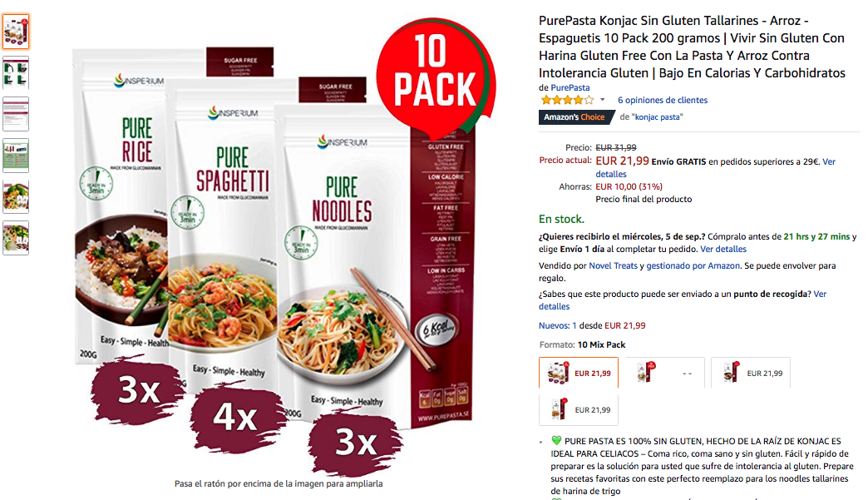Open the Novel Treats seller link
The image size is (868, 500).
point(613,265)
